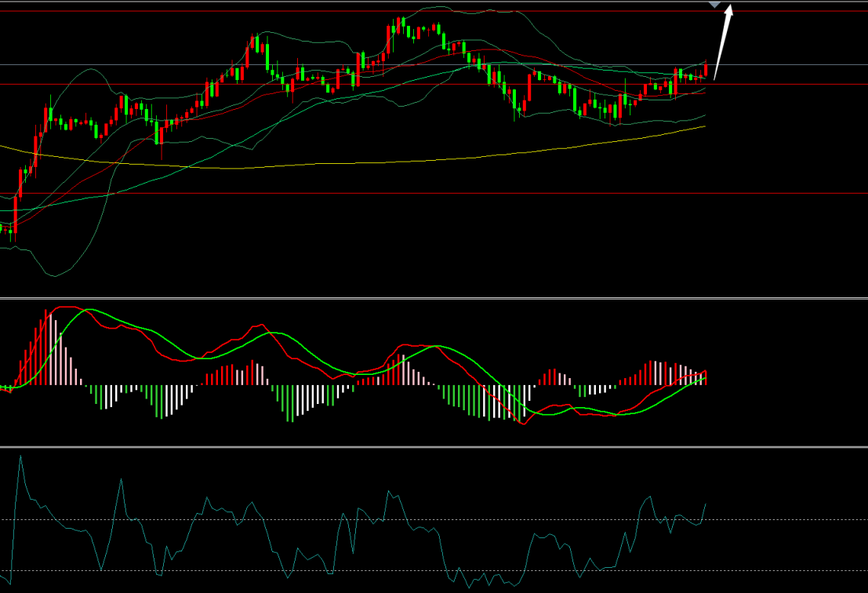The image size is (868, 593).
Task: Select the grey horizontal line through latest candle
Action: pyautogui.click(x=434, y=65)
